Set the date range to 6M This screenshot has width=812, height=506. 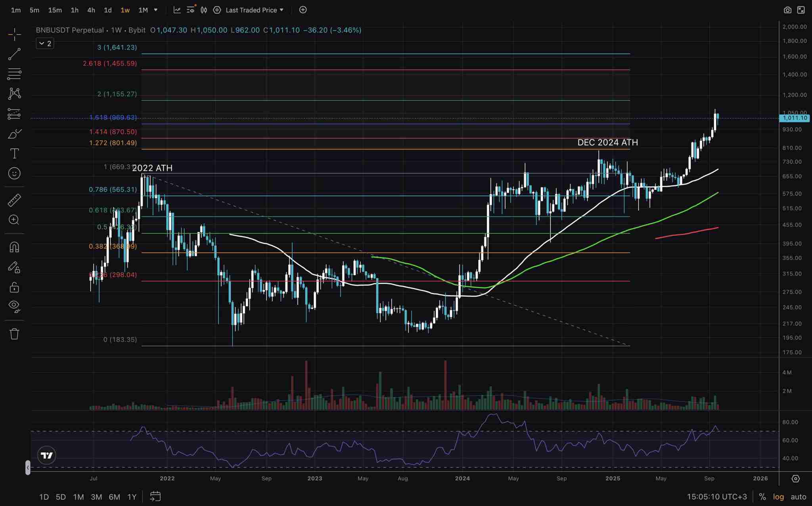coord(114,497)
